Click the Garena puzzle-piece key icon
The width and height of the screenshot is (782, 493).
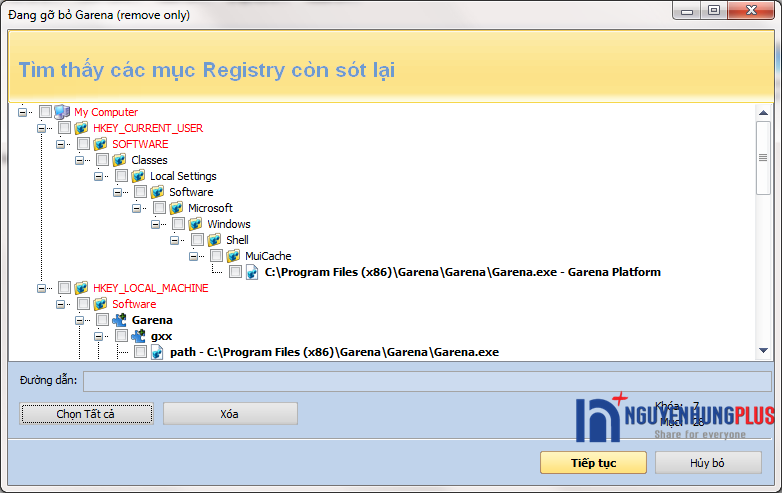click(119, 320)
